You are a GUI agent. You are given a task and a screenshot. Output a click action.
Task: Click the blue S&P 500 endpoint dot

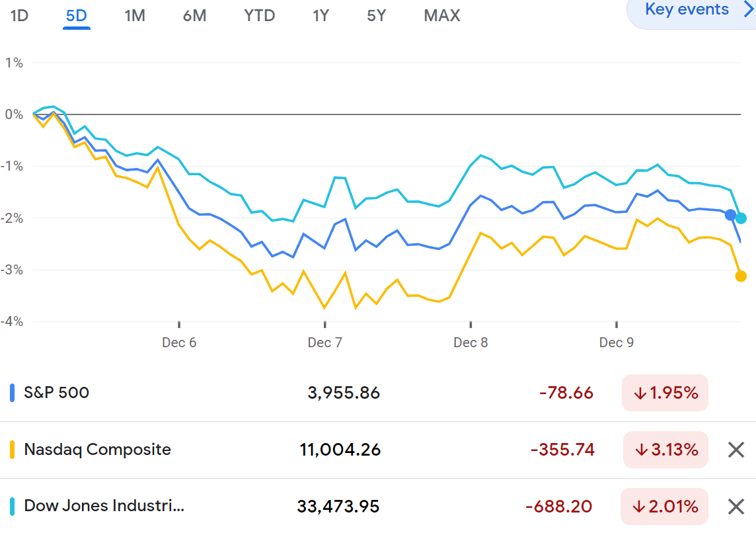coord(730,215)
